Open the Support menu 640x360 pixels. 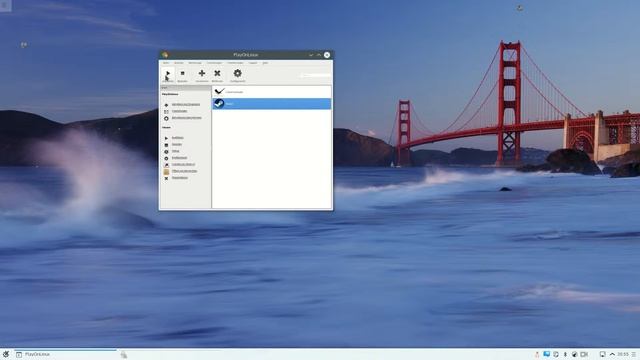(253, 63)
